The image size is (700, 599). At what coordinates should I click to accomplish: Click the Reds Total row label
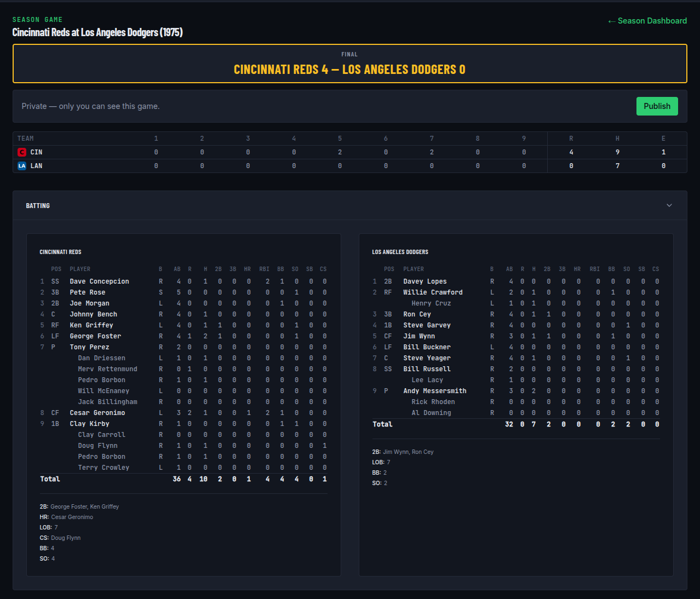pyautogui.click(x=50, y=479)
